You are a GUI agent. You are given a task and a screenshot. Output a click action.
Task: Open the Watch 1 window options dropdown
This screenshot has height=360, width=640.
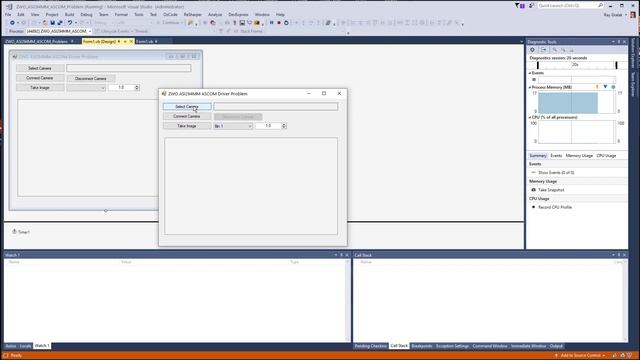point(336,255)
